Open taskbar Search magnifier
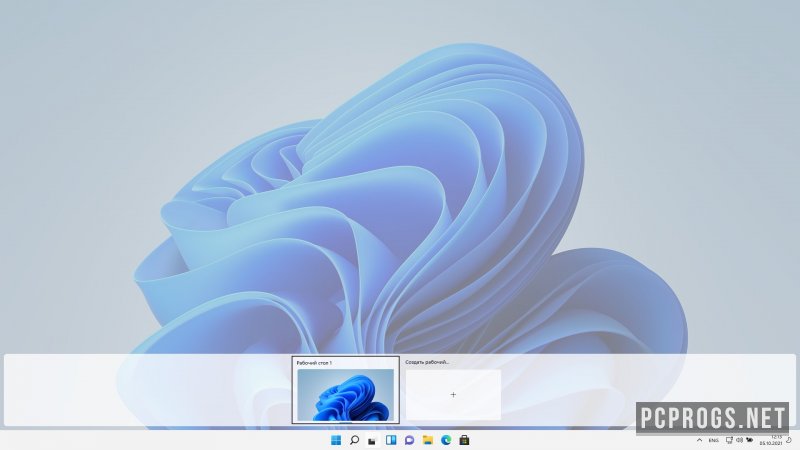This screenshot has height=450, width=800. click(354, 440)
